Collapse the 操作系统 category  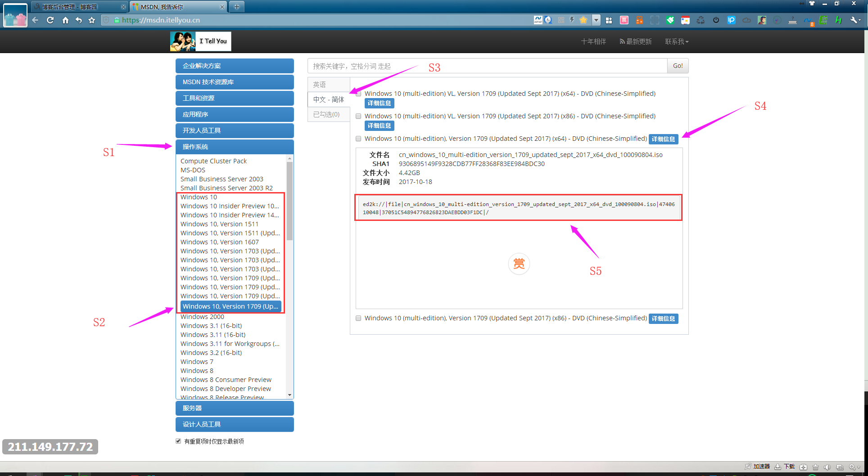[x=235, y=147]
